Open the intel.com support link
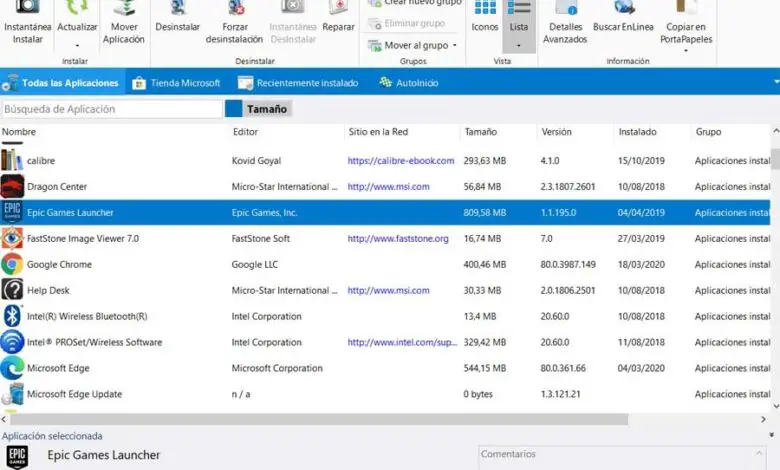The height and width of the screenshot is (470, 780). (x=402, y=342)
